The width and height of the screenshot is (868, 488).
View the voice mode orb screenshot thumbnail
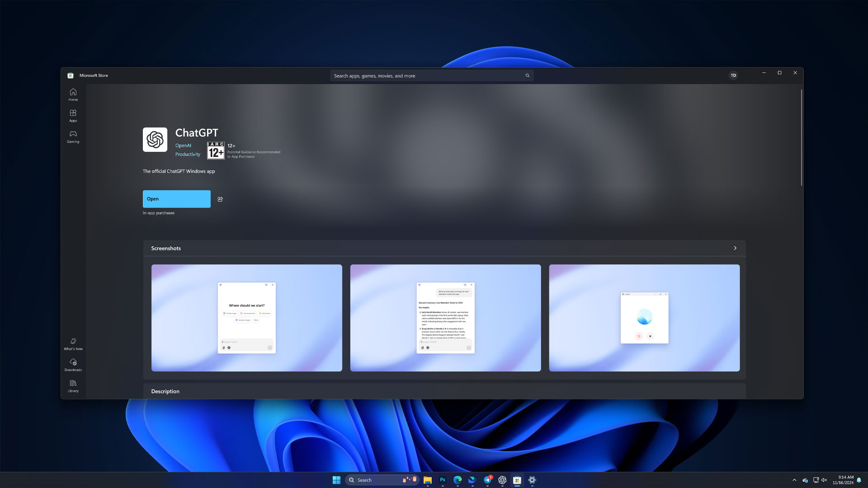tap(644, 318)
